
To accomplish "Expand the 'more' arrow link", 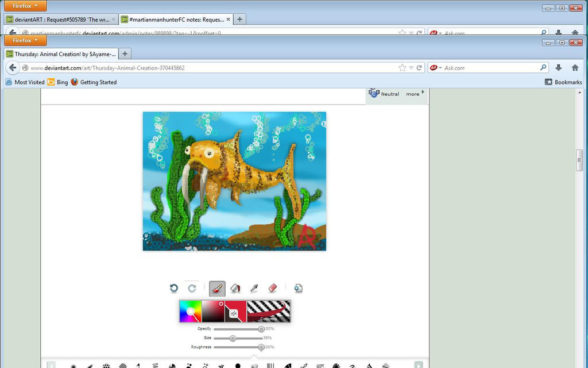I will point(415,94).
